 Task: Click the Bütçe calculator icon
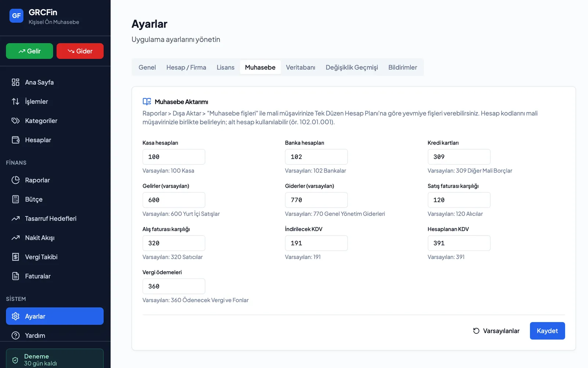[15, 199]
